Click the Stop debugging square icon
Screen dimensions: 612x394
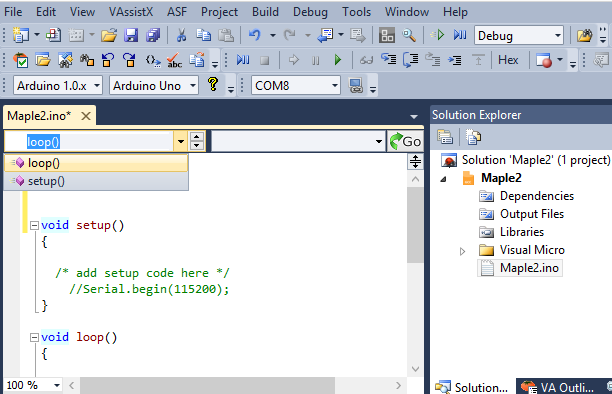265,61
